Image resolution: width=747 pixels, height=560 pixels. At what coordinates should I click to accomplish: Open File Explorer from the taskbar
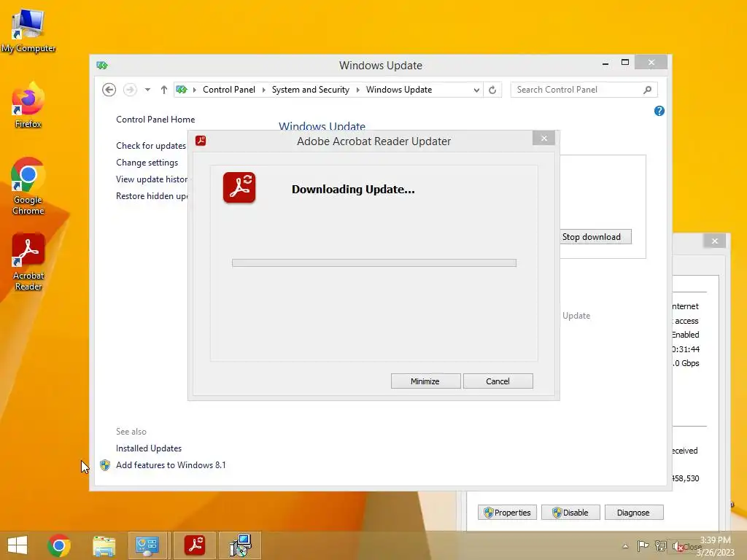(104, 545)
